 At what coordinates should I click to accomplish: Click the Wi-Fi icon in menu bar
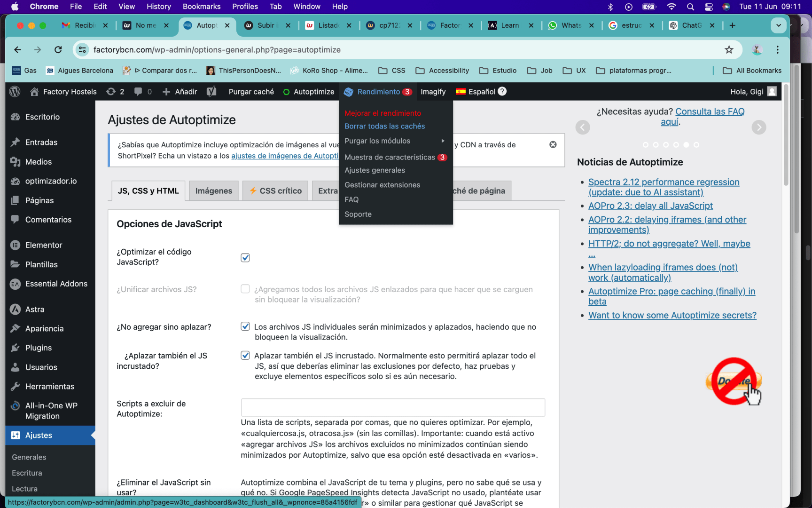671,7
